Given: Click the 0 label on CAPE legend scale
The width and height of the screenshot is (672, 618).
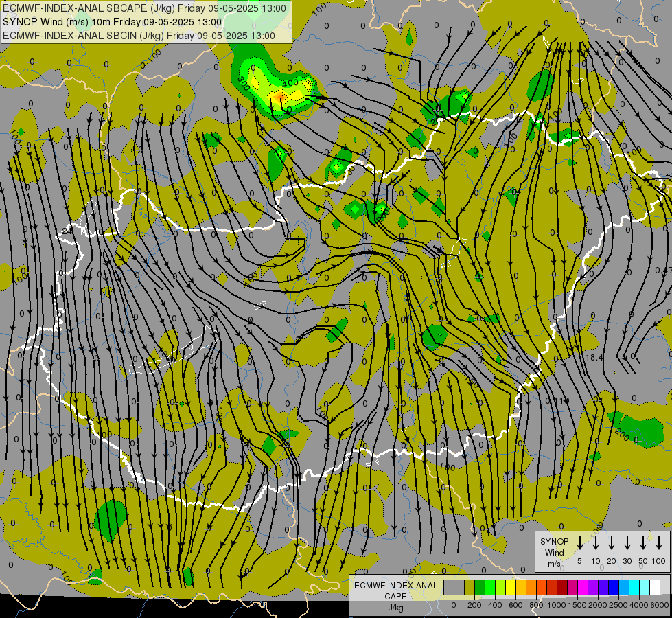Looking at the screenshot, I should pos(454,605).
